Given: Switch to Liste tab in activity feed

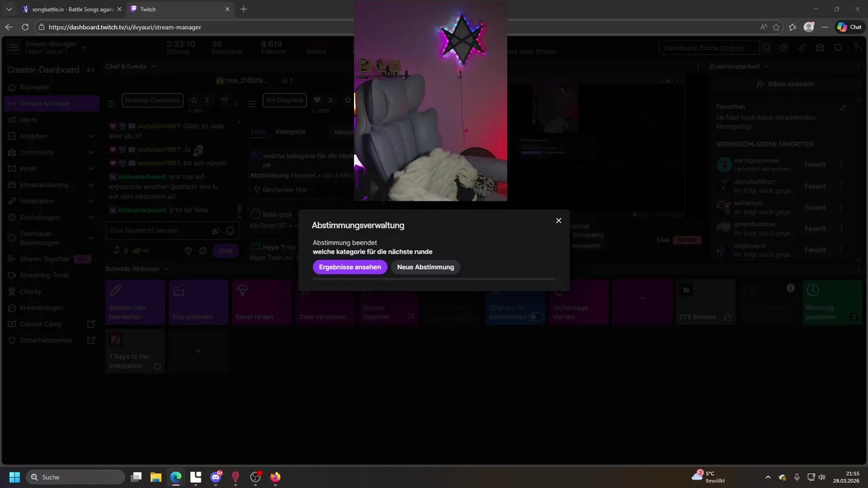Looking at the screenshot, I should coord(258,131).
